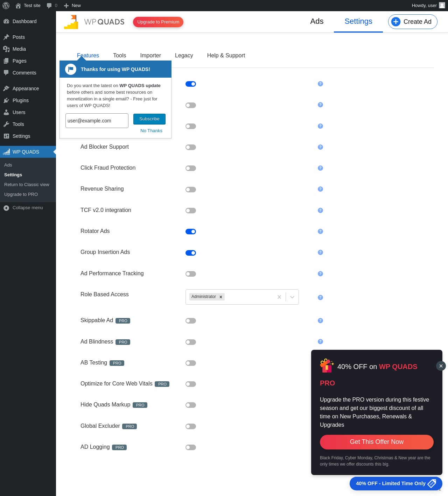Open help icon for Ad Blindness

coord(320,342)
